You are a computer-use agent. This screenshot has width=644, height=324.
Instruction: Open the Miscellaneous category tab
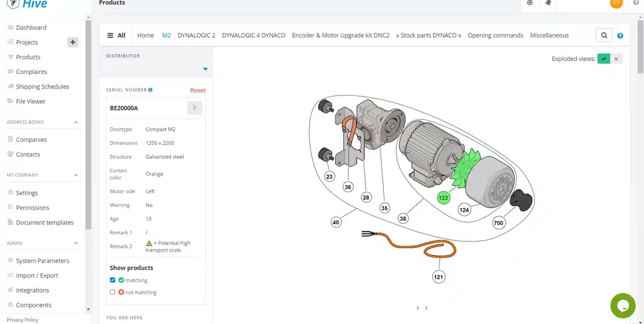(549, 35)
